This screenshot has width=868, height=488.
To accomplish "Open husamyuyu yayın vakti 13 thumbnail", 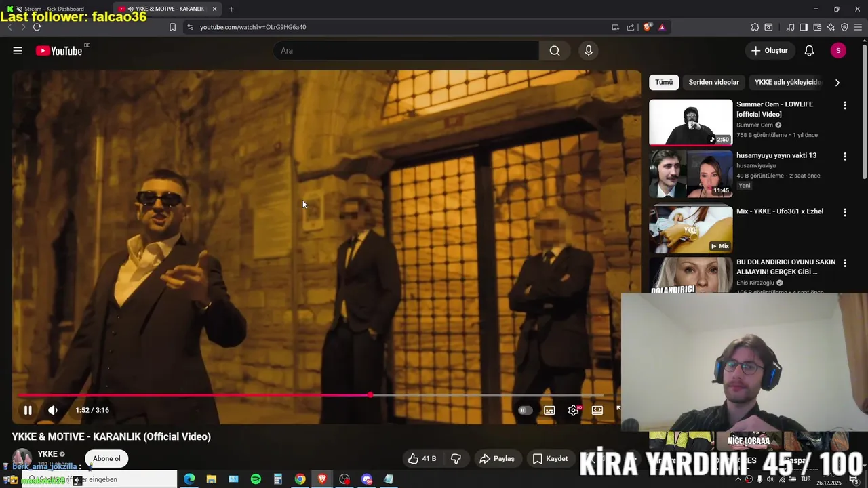I will tap(691, 174).
